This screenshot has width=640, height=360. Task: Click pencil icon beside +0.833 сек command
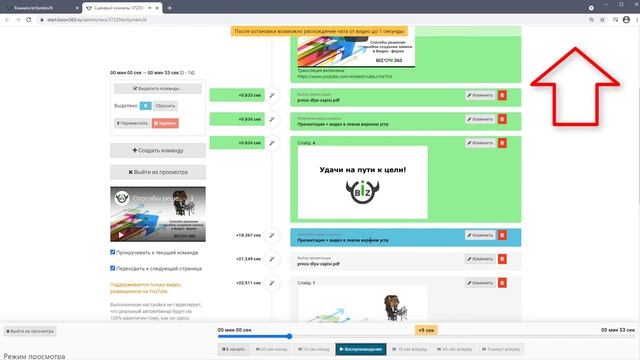point(272,96)
